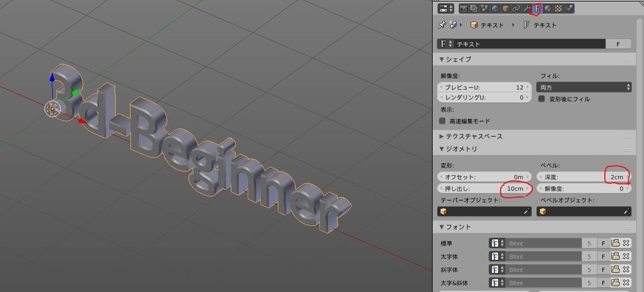Image resolution: width=644 pixels, height=292 pixels.
Task: Open the Material properties tab (sphere icon)
Action: [548, 8]
